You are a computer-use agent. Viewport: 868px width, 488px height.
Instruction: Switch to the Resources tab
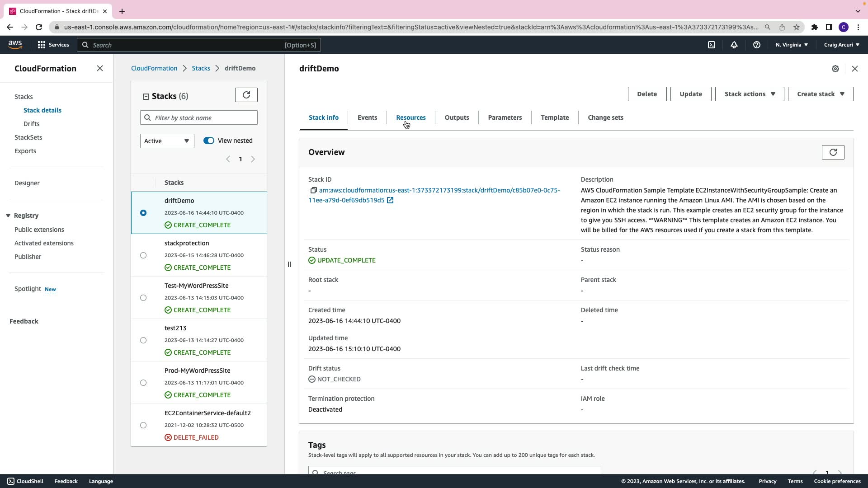pyautogui.click(x=410, y=117)
